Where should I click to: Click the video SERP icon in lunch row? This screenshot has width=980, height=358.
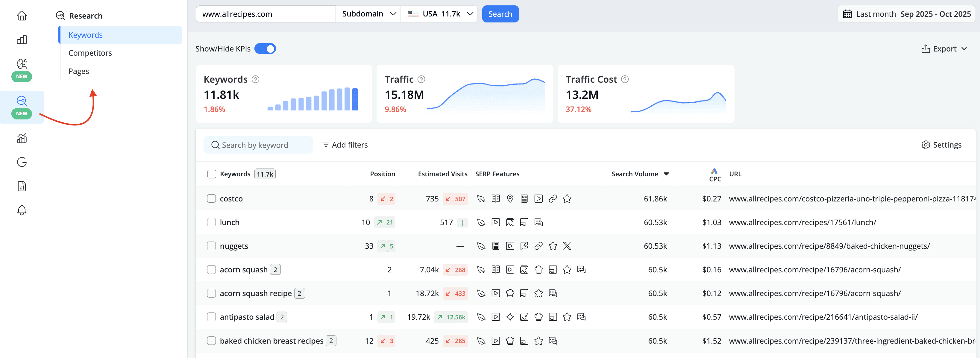[496, 222]
